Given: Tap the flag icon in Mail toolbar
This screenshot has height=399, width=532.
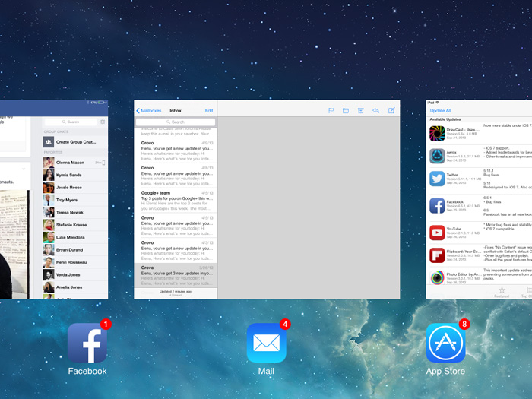Looking at the screenshot, I should [331, 111].
